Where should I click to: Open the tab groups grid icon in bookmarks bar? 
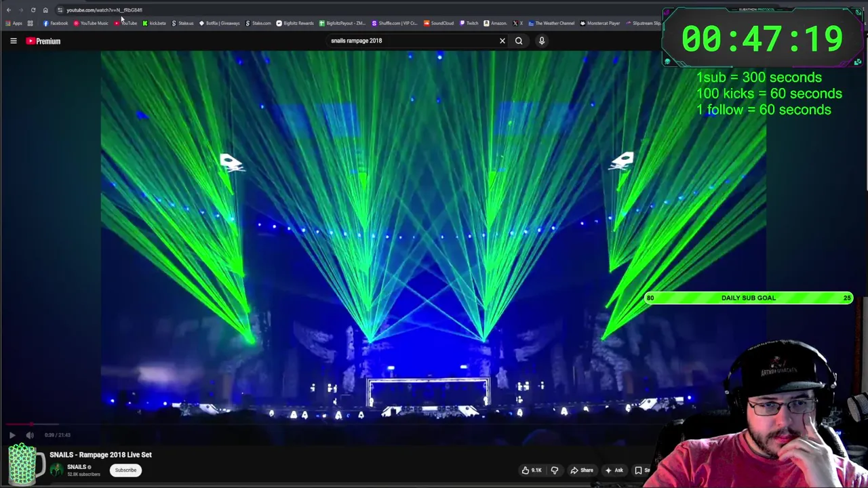coord(30,24)
